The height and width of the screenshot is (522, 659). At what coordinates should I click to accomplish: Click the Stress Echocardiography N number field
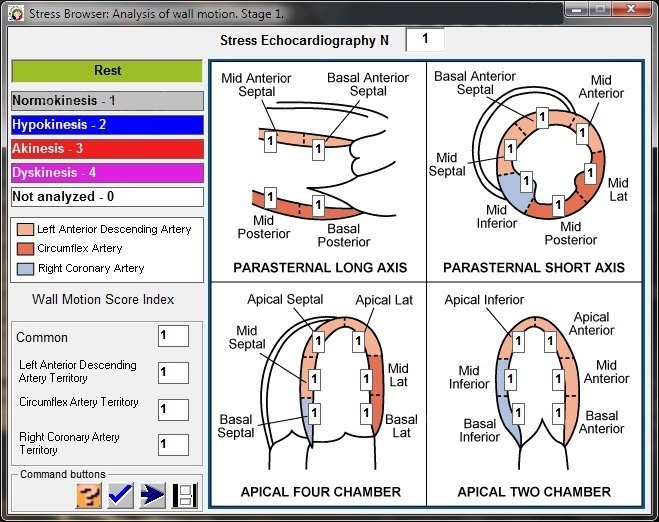pos(425,39)
